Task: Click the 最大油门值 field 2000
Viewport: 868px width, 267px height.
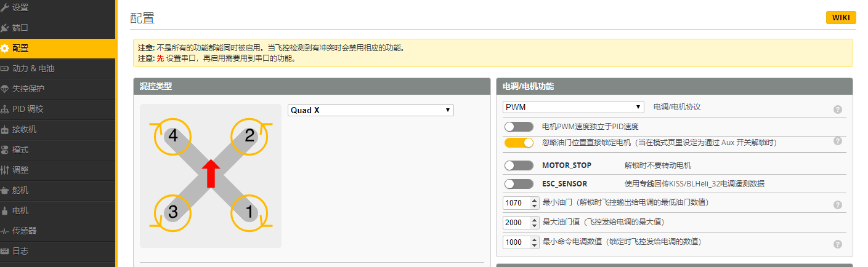Action: [521, 222]
